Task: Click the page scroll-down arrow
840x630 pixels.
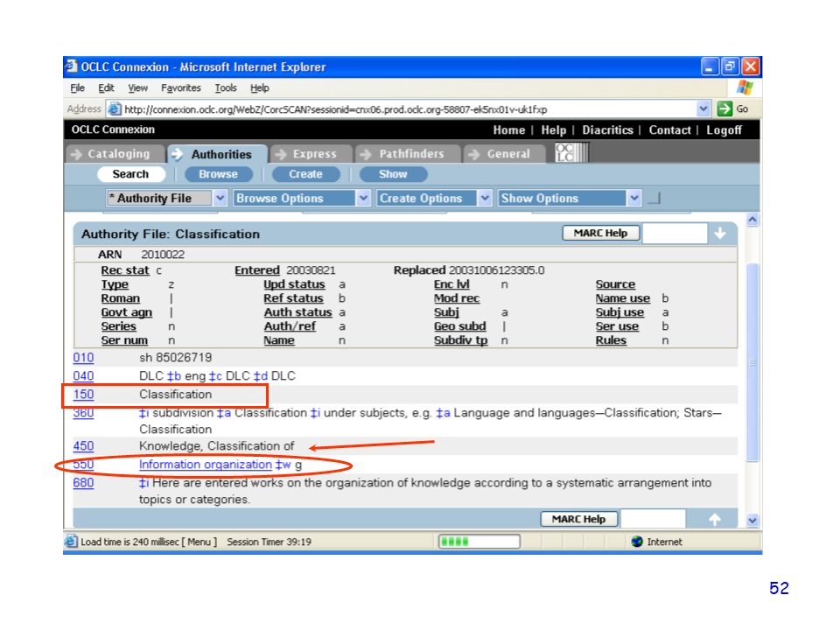Action: [x=752, y=520]
